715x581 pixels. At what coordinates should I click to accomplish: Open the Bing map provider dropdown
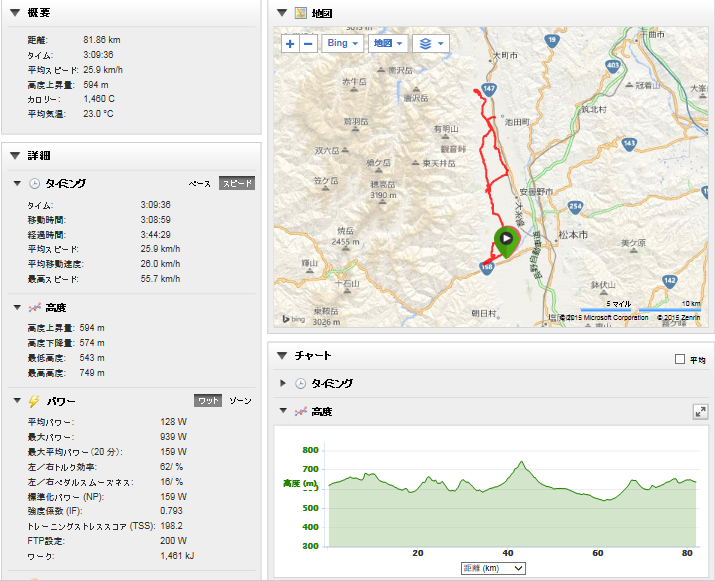pyautogui.click(x=342, y=43)
